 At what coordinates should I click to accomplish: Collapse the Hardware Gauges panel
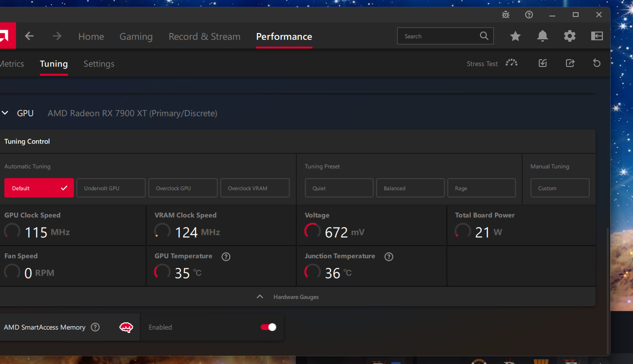pyautogui.click(x=260, y=297)
